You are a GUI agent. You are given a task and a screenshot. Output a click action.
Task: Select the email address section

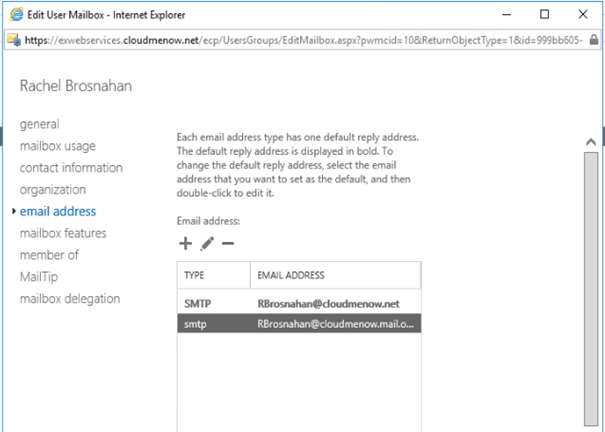click(58, 211)
